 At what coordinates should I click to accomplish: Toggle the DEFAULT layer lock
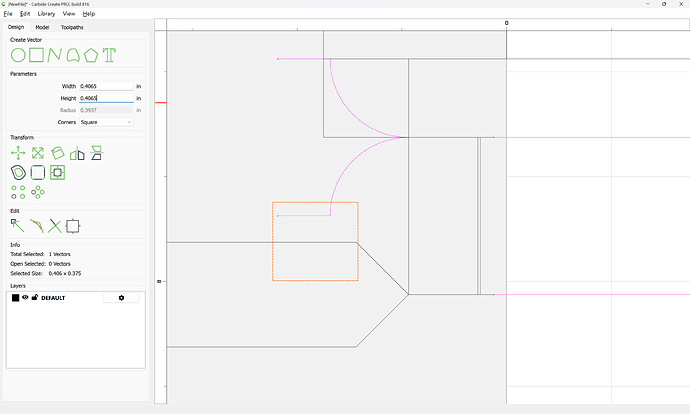click(35, 297)
